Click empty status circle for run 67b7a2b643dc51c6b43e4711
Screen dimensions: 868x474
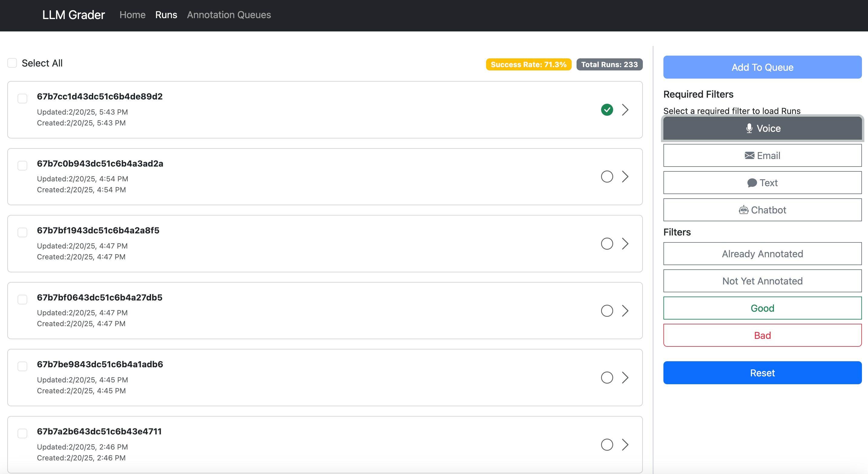pos(607,445)
